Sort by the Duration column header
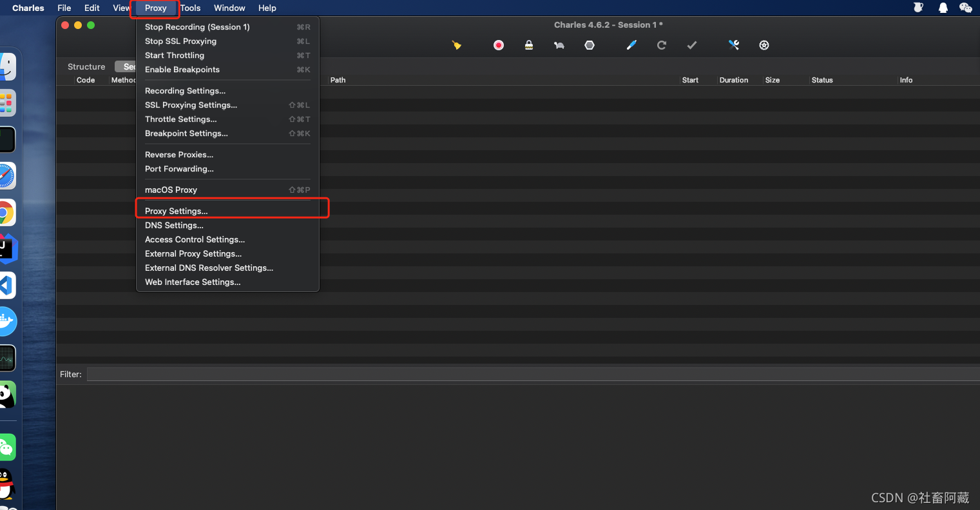Viewport: 980px width, 510px height. point(734,80)
